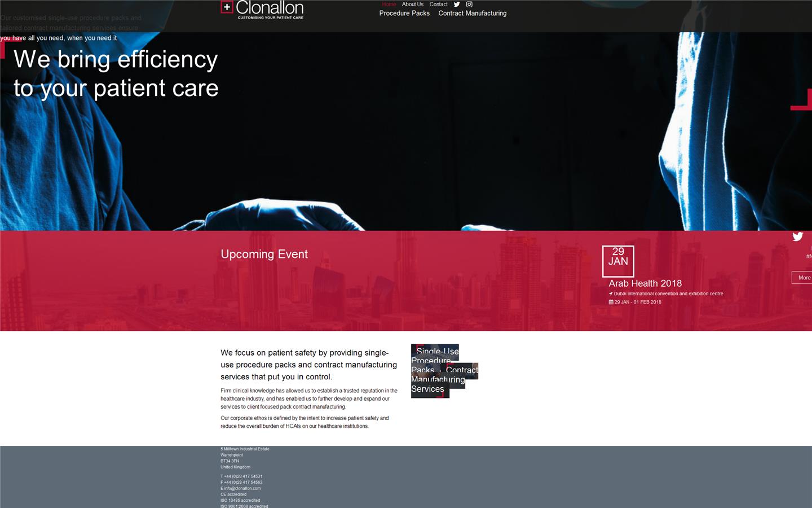Click the Dubai international convention and exhibition centre text
The height and width of the screenshot is (508, 812).
(x=668, y=294)
